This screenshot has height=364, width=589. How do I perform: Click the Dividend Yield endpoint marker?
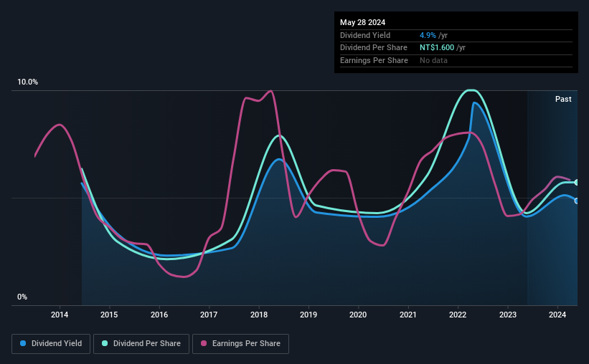coord(577,201)
